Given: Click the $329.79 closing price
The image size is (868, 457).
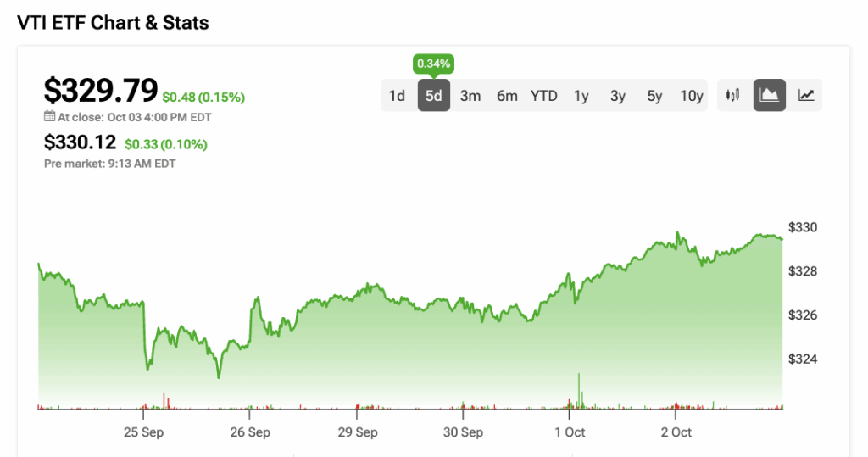Looking at the screenshot, I should (101, 90).
